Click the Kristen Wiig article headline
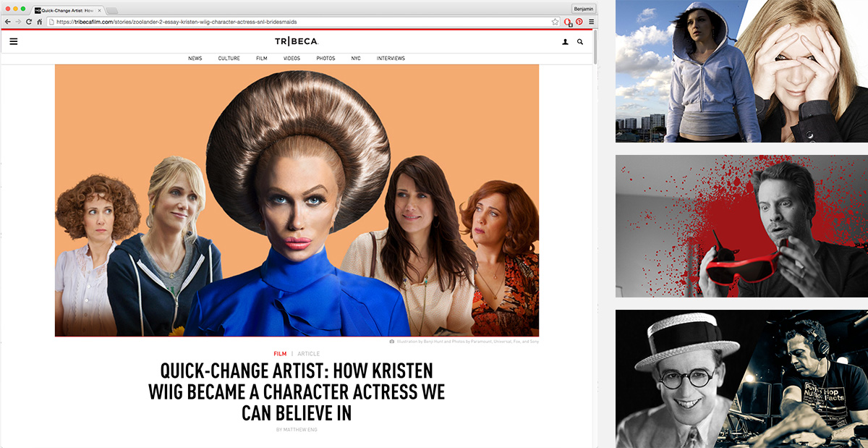The height and width of the screenshot is (448, 868). coord(297,392)
